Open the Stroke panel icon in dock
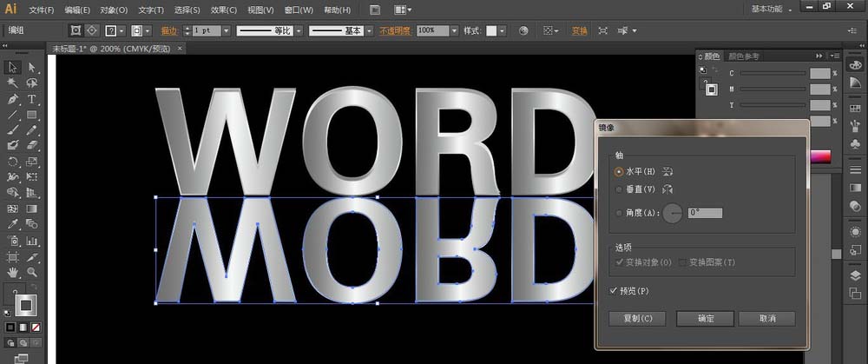The width and height of the screenshot is (868, 364). pos(855,169)
